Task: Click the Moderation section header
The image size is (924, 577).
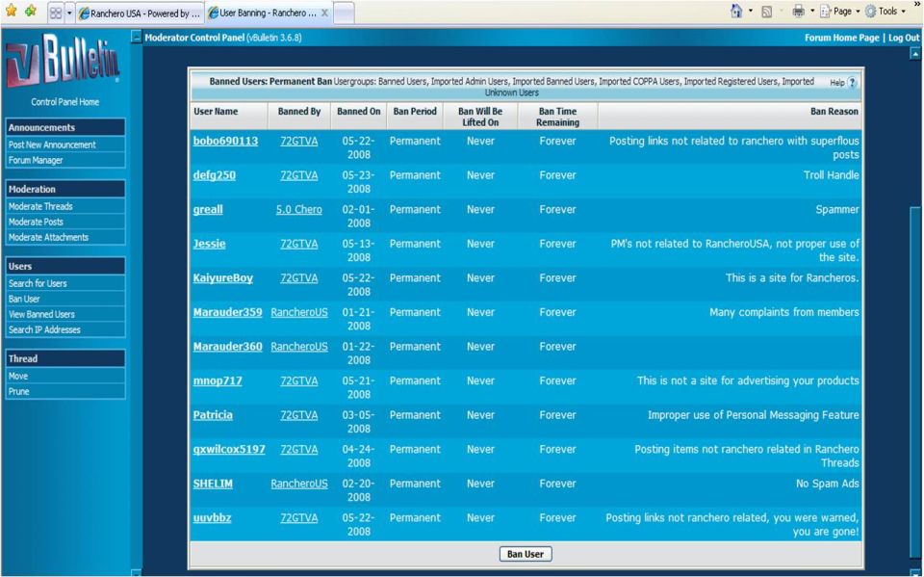Action: pyautogui.click(x=65, y=190)
